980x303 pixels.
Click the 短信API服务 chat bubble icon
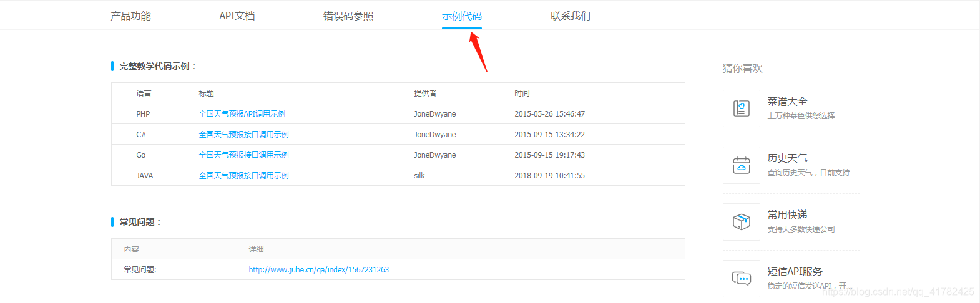(742, 279)
